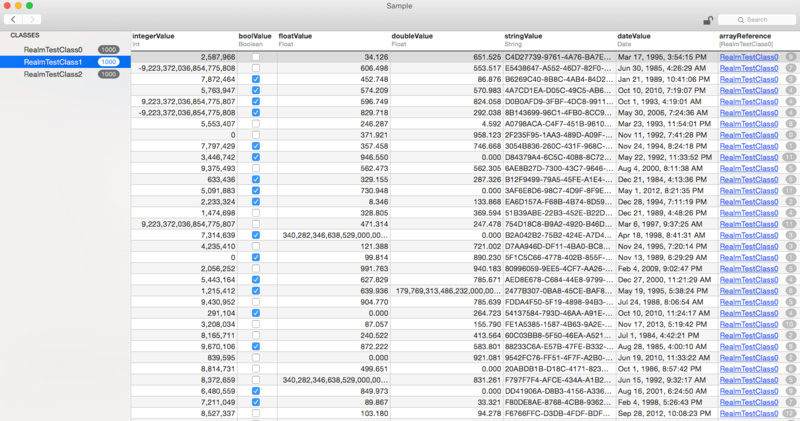Check boolValue box in row 9,430,952
The image size is (800, 421).
click(256, 302)
